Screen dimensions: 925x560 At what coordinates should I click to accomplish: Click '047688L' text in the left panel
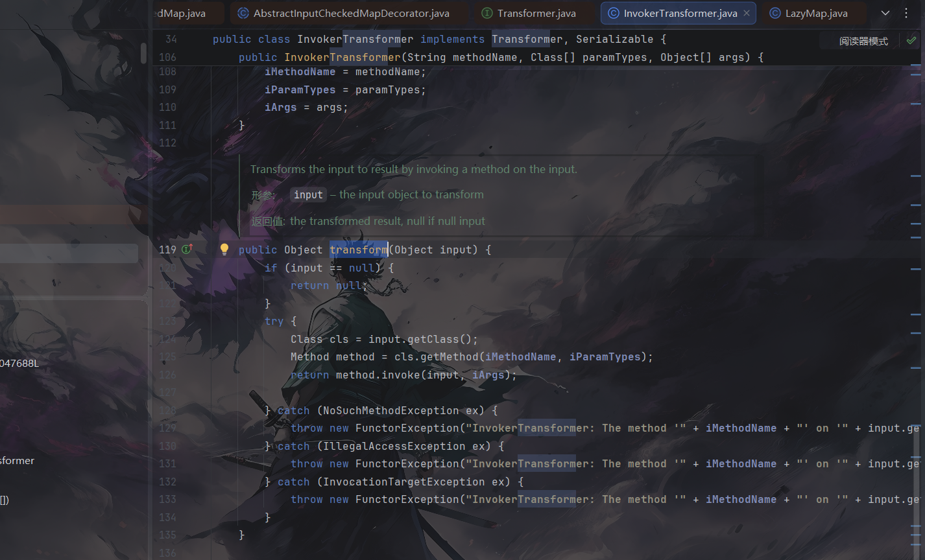pos(19,363)
